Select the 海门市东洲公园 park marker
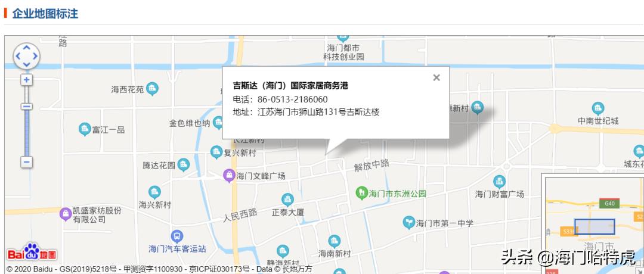 362,192
